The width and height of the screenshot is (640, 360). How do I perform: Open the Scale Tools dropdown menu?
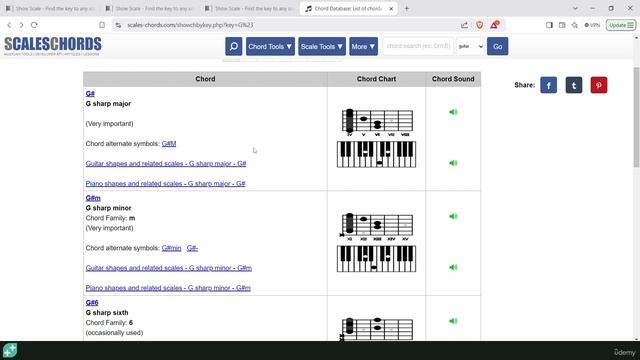(x=322, y=47)
